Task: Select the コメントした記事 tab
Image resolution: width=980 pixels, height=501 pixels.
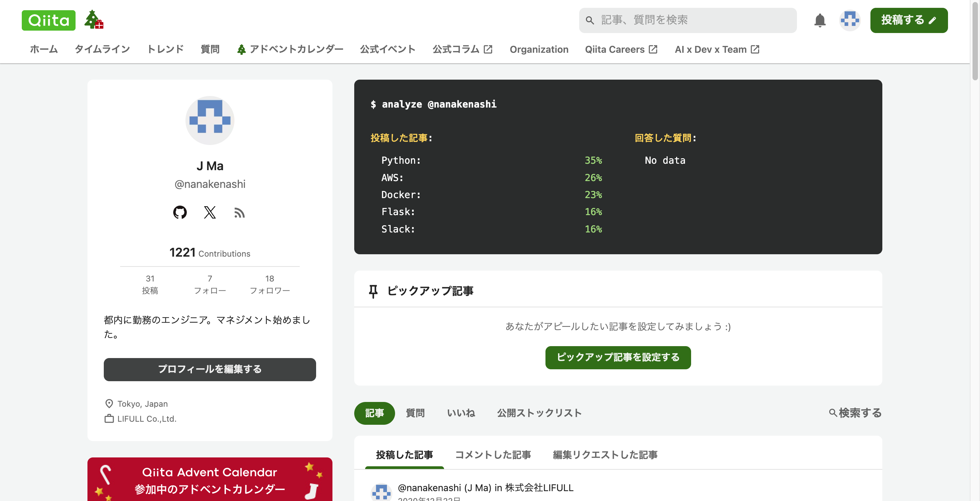Action: tap(493, 455)
